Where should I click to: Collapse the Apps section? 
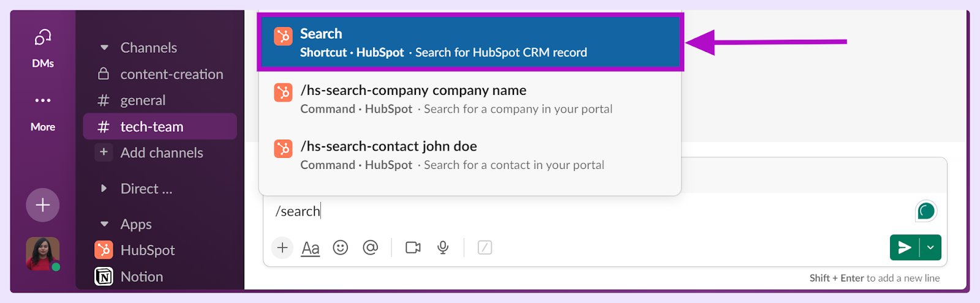[x=105, y=224]
